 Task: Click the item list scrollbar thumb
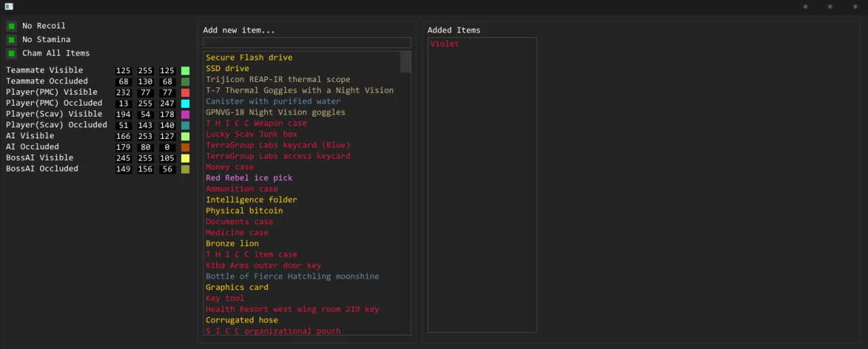(405, 62)
